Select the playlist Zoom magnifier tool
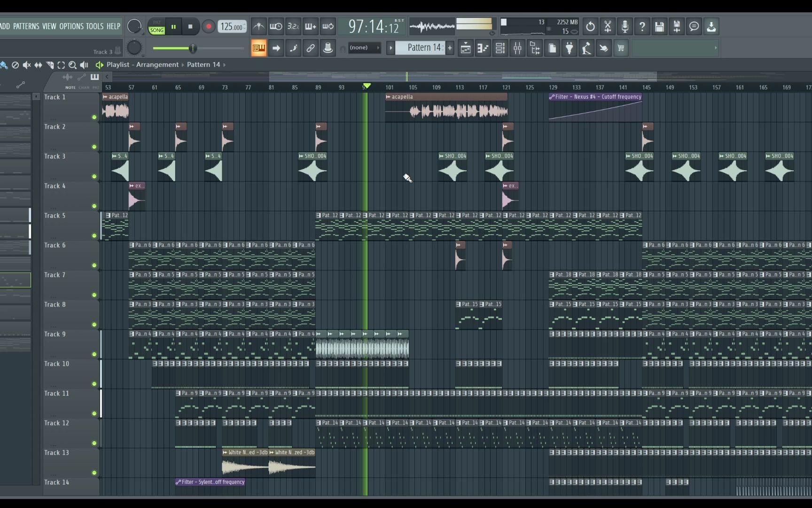Screen dimensions: 812x508 pyautogui.click(x=72, y=65)
